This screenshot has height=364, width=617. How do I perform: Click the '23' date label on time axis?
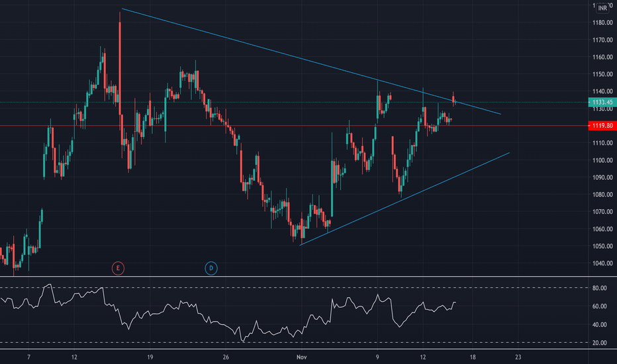(x=518, y=357)
